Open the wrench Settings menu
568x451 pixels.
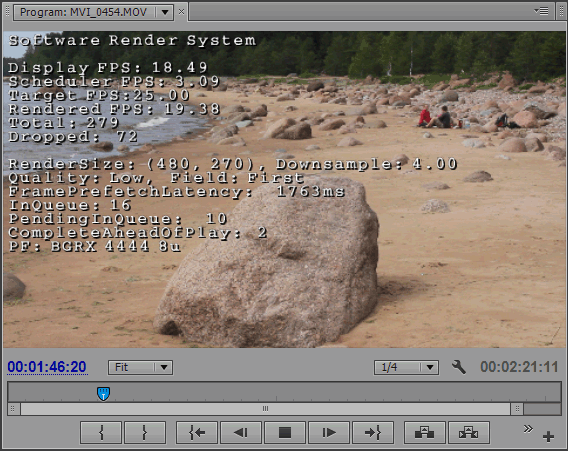[x=459, y=367]
